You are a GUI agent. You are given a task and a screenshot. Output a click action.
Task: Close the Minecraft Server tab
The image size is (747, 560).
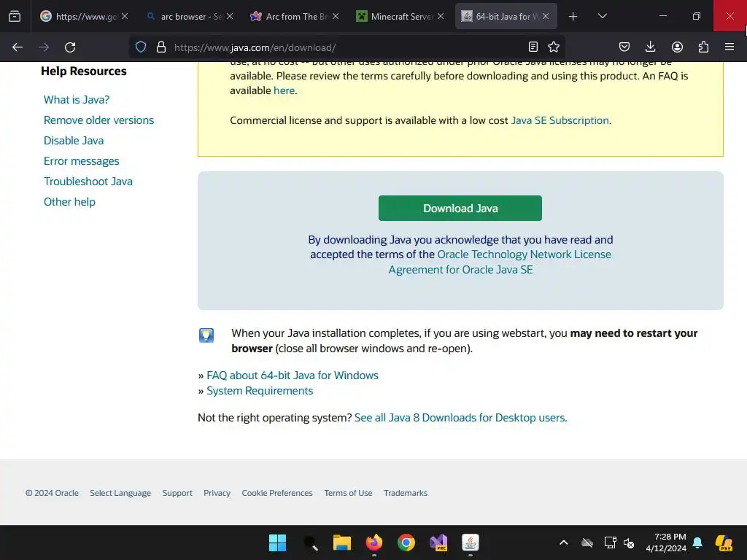click(x=441, y=16)
